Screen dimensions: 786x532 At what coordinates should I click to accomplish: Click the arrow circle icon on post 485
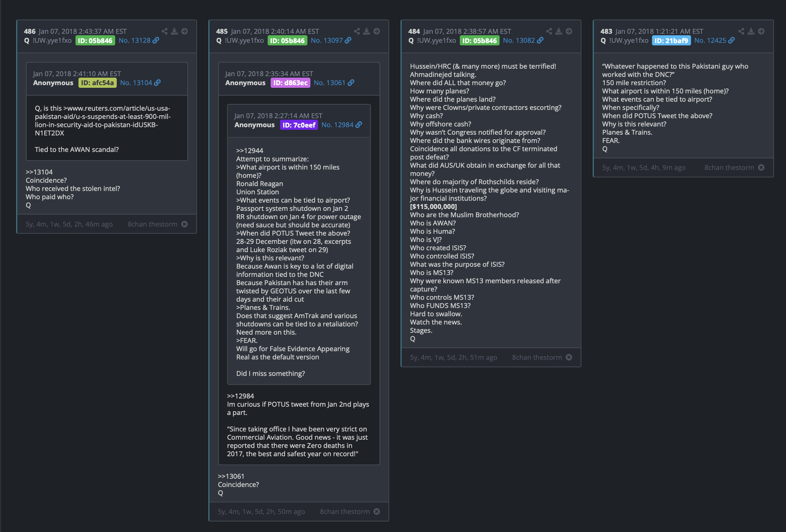(377, 31)
